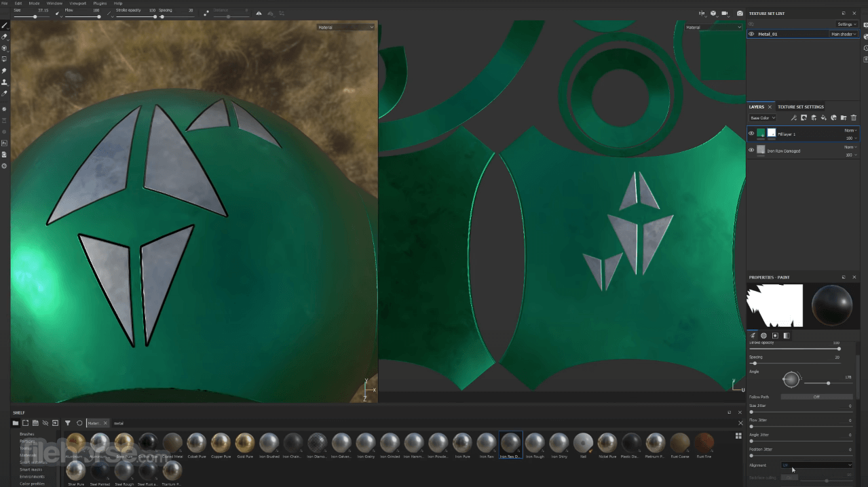Open the File menu
Image resolution: width=868 pixels, height=487 pixels.
coord(4,3)
